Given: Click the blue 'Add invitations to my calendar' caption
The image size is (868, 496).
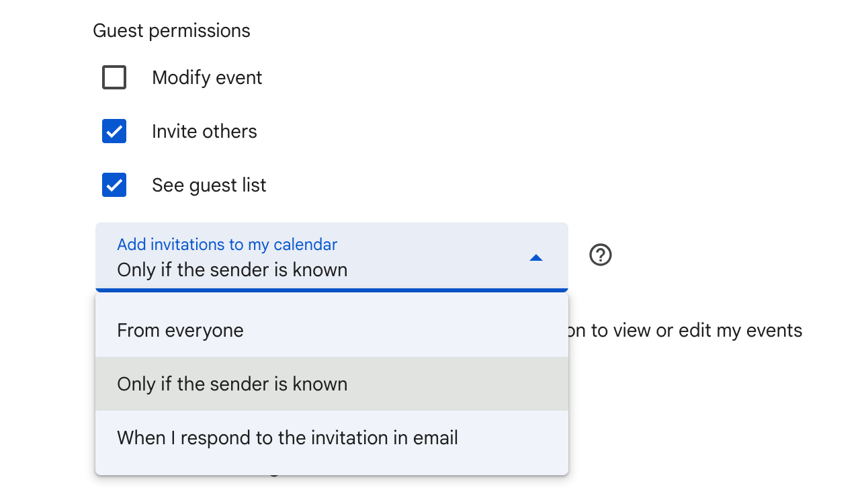Looking at the screenshot, I should pos(227,245).
